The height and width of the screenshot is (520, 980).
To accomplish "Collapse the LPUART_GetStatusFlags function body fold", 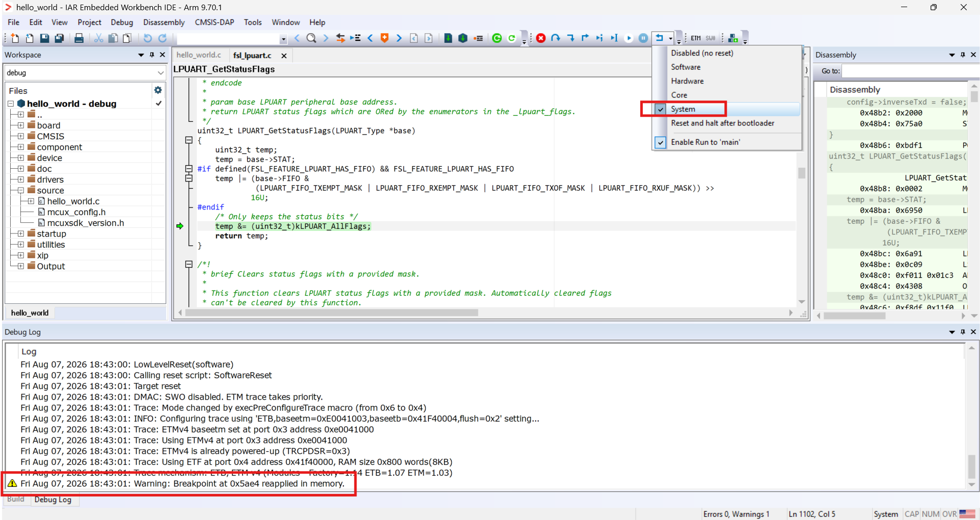I will (x=188, y=140).
